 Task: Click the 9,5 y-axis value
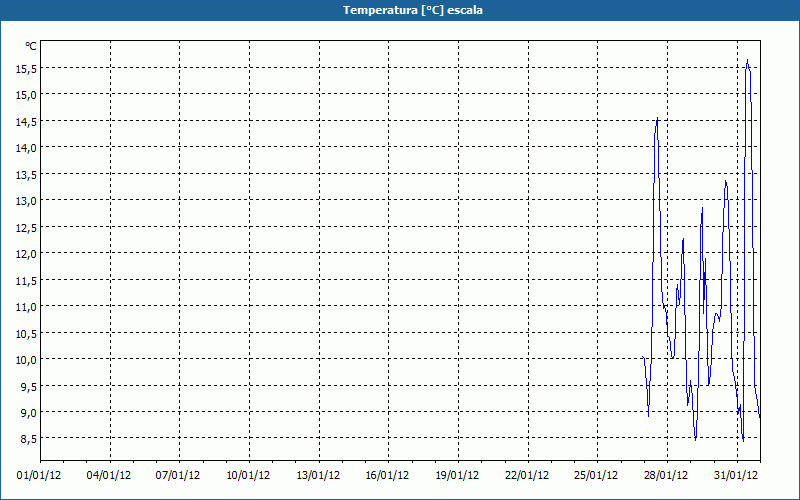(29, 387)
